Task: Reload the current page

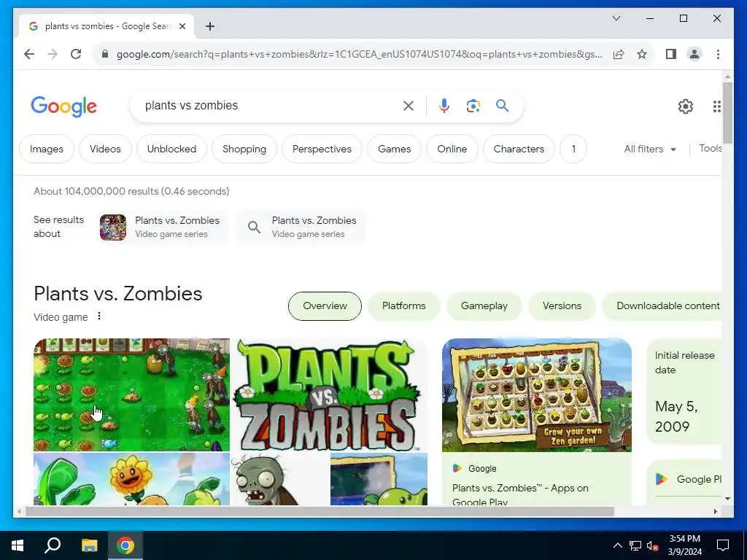Action: coord(76,54)
